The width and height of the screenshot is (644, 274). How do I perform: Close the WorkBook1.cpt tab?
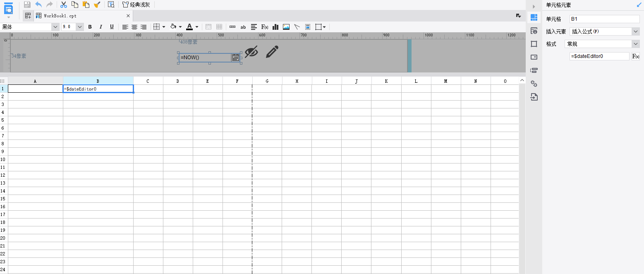[128, 16]
